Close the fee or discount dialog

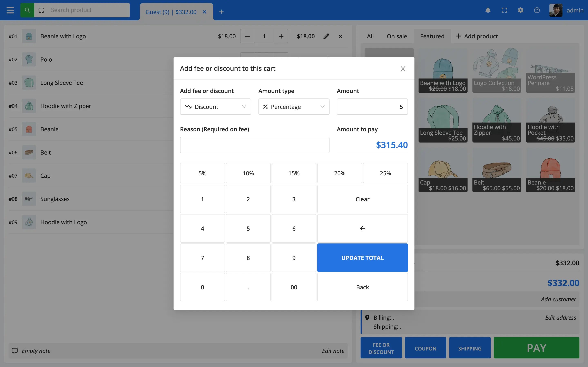(403, 69)
